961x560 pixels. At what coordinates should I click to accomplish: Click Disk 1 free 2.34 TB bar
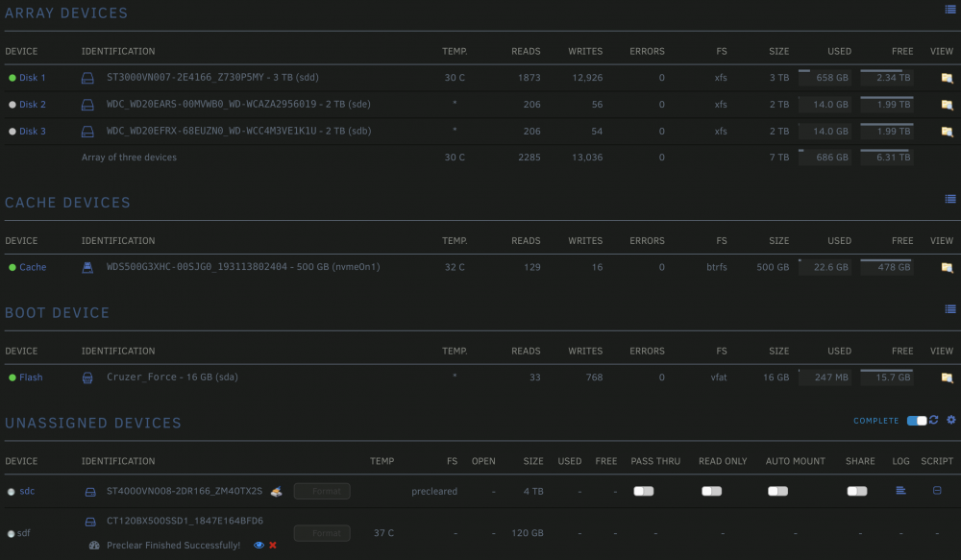coord(887,77)
